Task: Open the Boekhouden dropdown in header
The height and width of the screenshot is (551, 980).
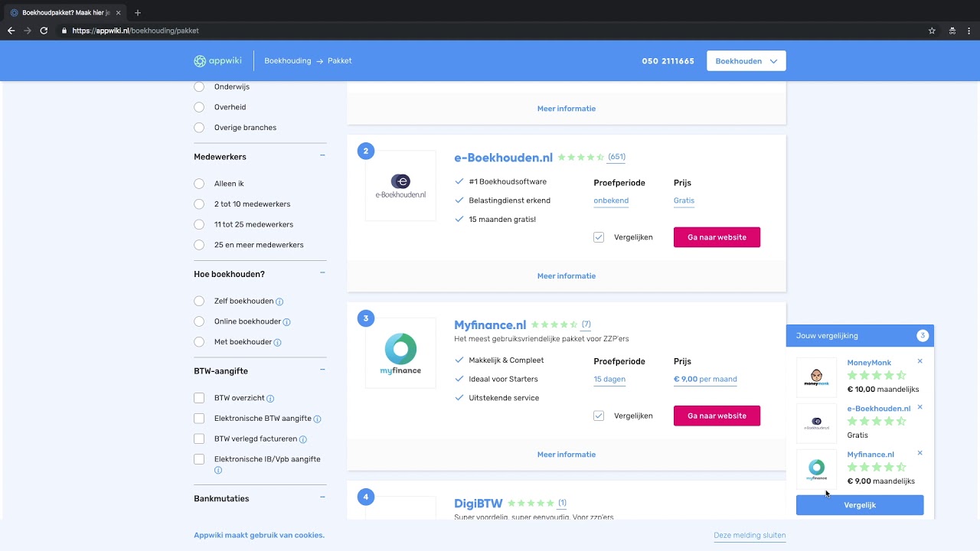Action: coord(746,61)
